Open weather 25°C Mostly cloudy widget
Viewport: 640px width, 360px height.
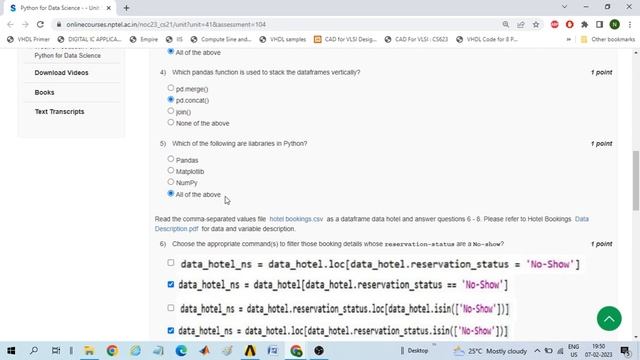pos(490,351)
